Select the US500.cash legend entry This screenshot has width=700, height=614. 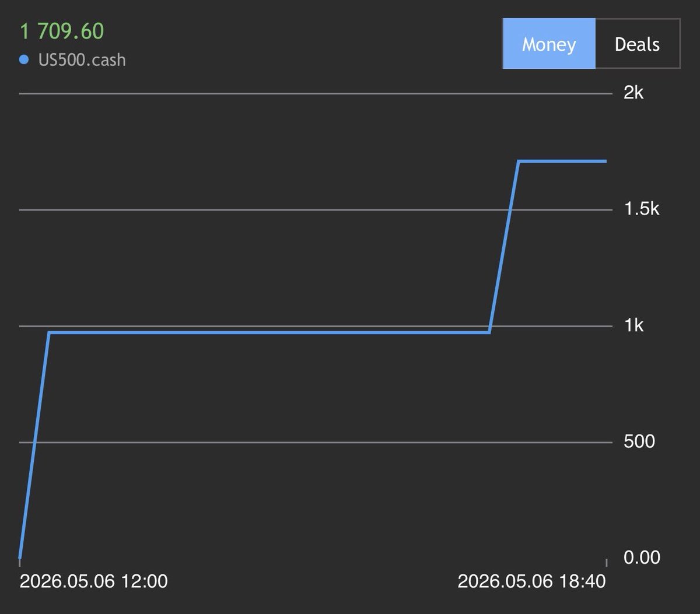point(73,60)
